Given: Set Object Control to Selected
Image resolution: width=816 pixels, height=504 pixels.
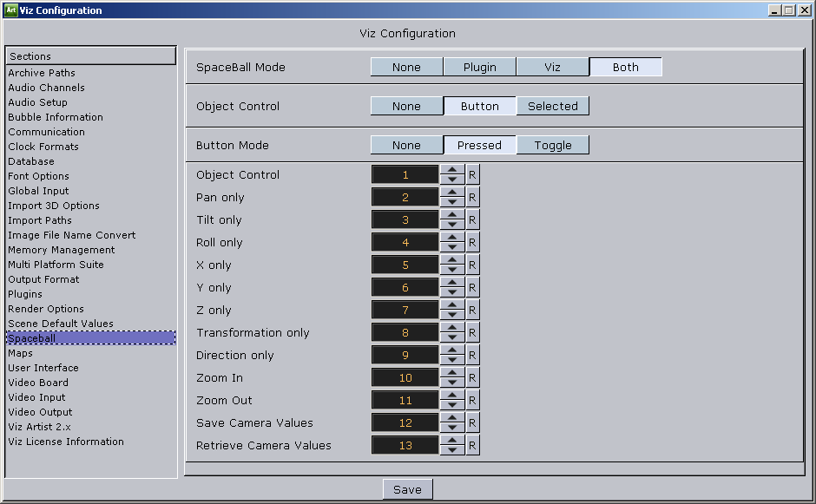Looking at the screenshot, I should pyautogui.click(x=552, y=107).
